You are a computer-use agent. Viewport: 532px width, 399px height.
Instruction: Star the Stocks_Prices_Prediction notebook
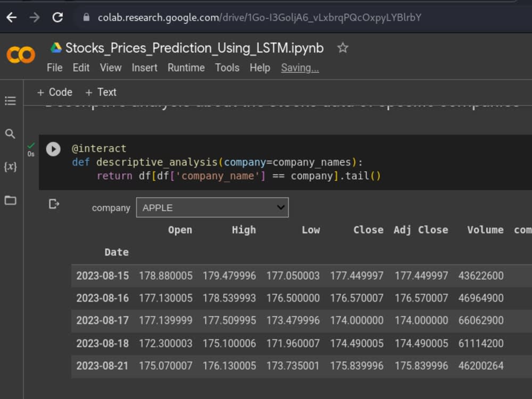pos(343,48)
